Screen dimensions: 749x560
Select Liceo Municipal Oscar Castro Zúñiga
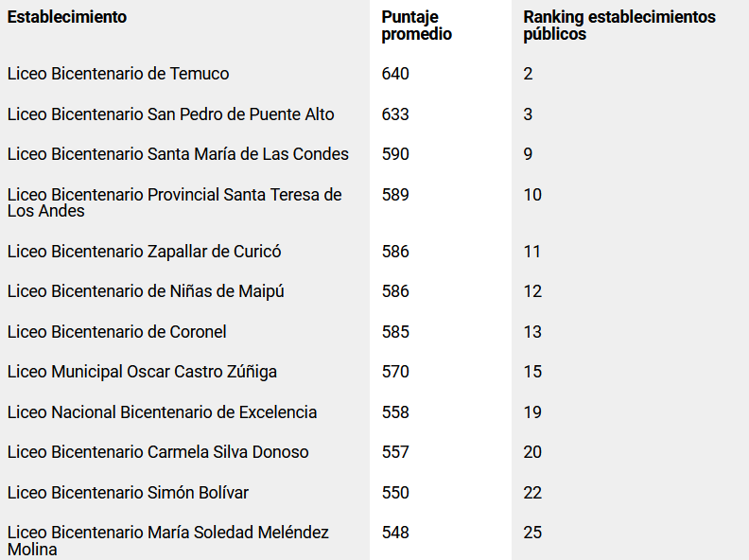142,372
